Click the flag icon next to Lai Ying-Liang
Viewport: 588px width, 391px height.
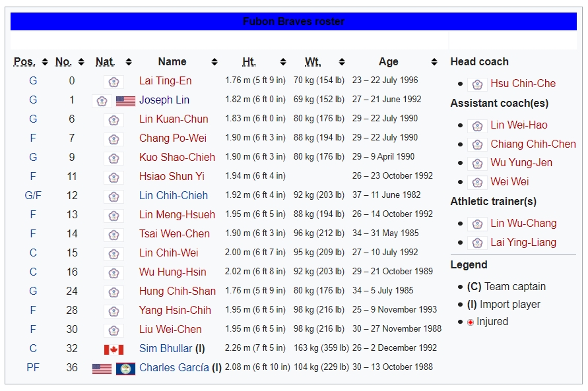coord(477,243)
